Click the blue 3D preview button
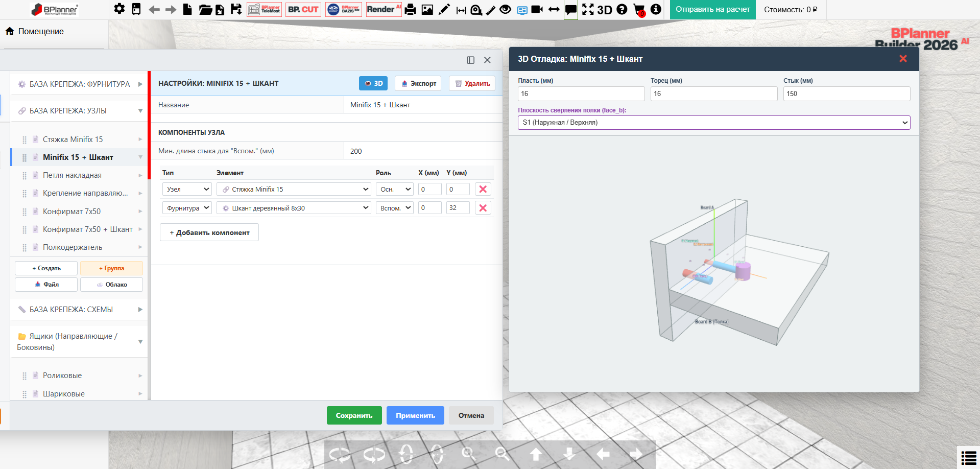The height and width of the screenshot is (469, 980). click(x=373, y=83)
